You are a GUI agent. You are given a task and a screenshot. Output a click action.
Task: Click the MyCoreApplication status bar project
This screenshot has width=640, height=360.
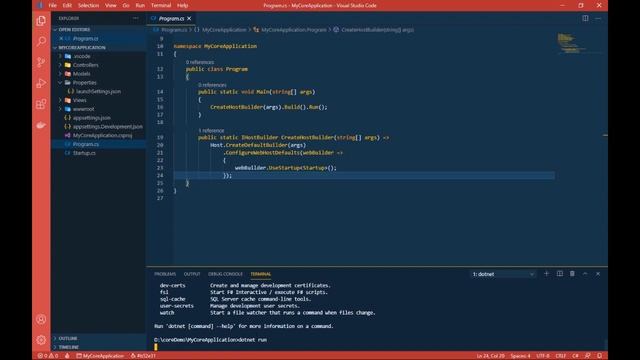100,356
